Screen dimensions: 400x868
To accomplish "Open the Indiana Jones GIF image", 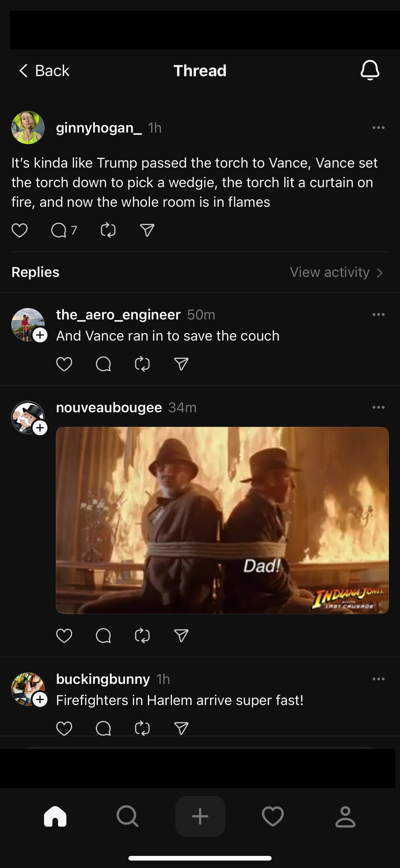I will click(222, 520).
